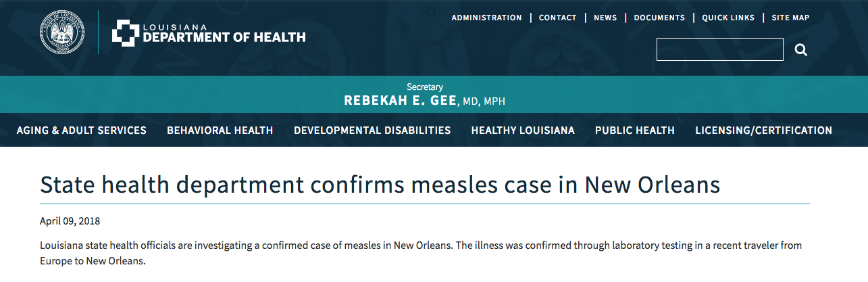This screenshot has height=282, width=868.
Task: Open the Licensing/Certification menu item
Action: click(x=764, y=131)
